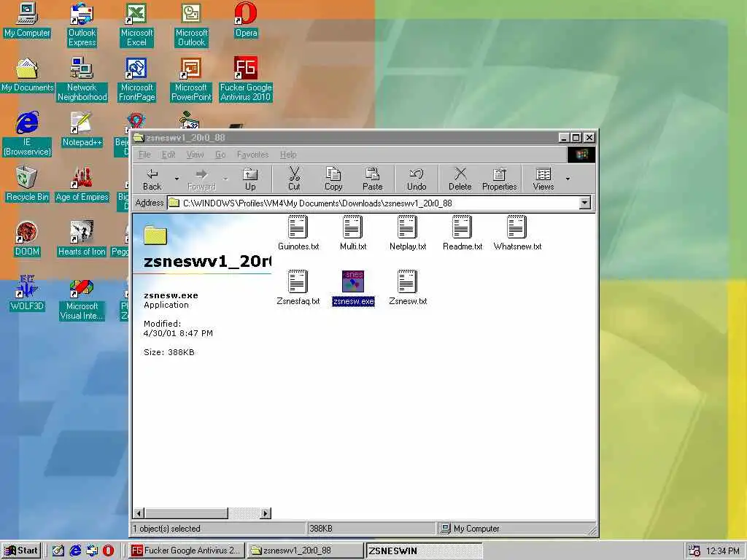Select Microsoft PowerPoint desktop shortcut
The image size is (747, 560).
191,79
